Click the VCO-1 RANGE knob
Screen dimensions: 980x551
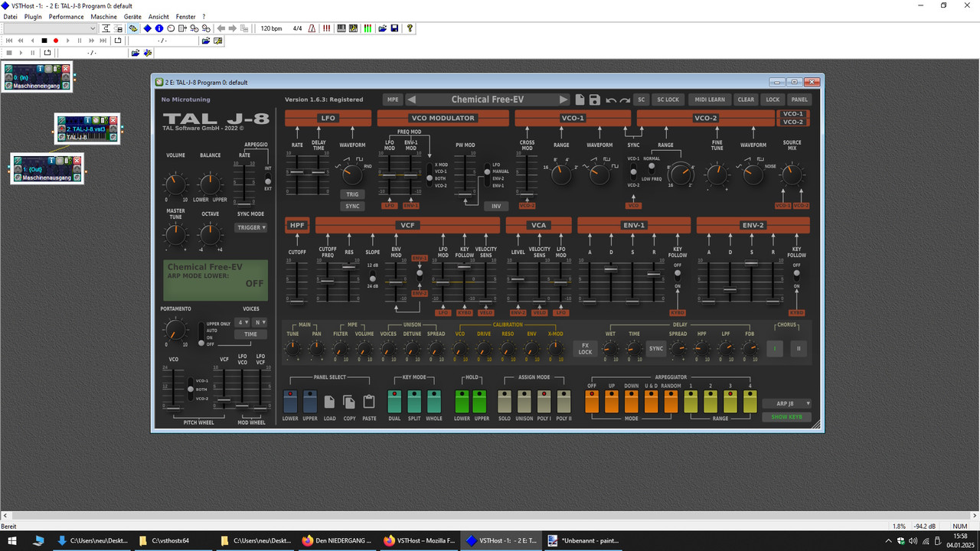click(561, 175)
